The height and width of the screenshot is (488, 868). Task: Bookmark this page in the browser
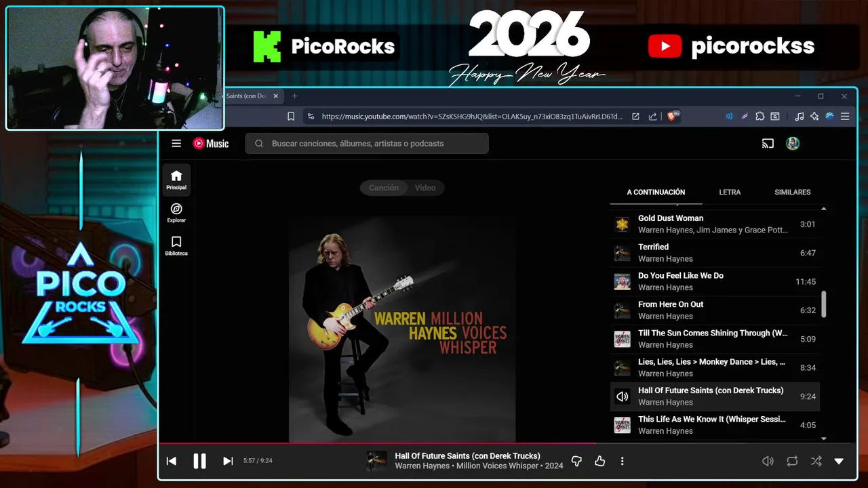click(x=291, y=117)
